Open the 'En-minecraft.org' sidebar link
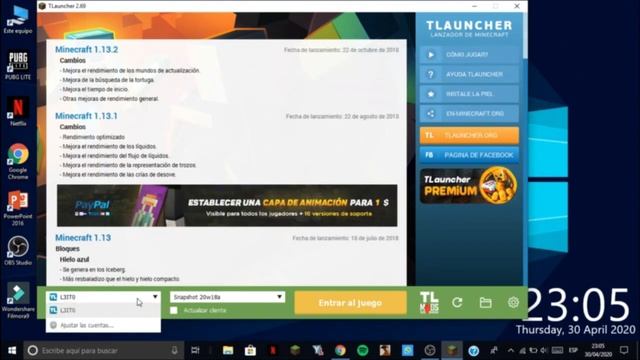Image resolution: width=640 pixels, height=360 pixels. (469, 113)
